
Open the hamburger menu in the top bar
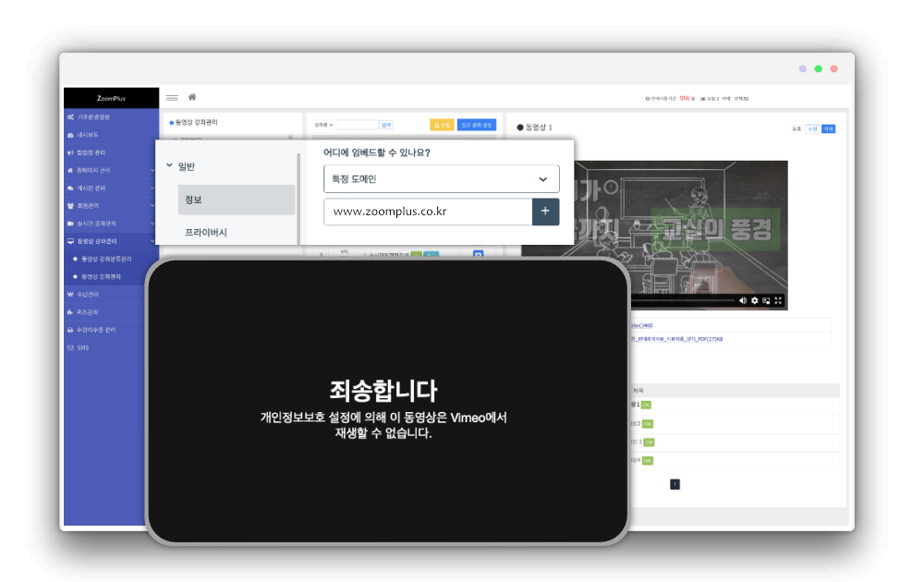click(x=172, y=98)
